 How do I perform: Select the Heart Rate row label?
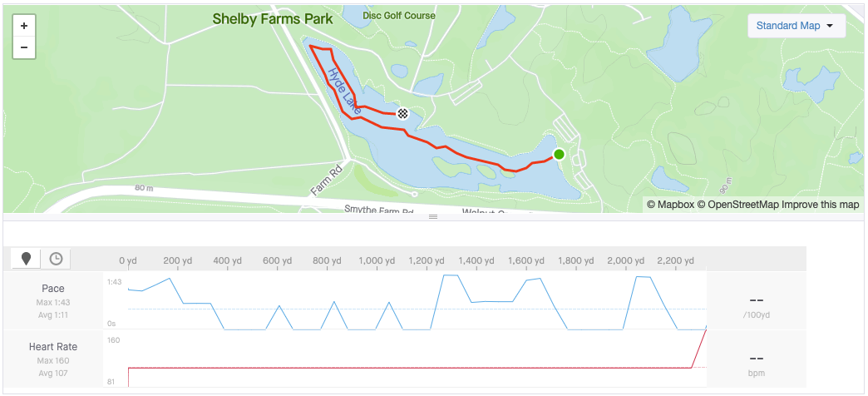(53, 348)
